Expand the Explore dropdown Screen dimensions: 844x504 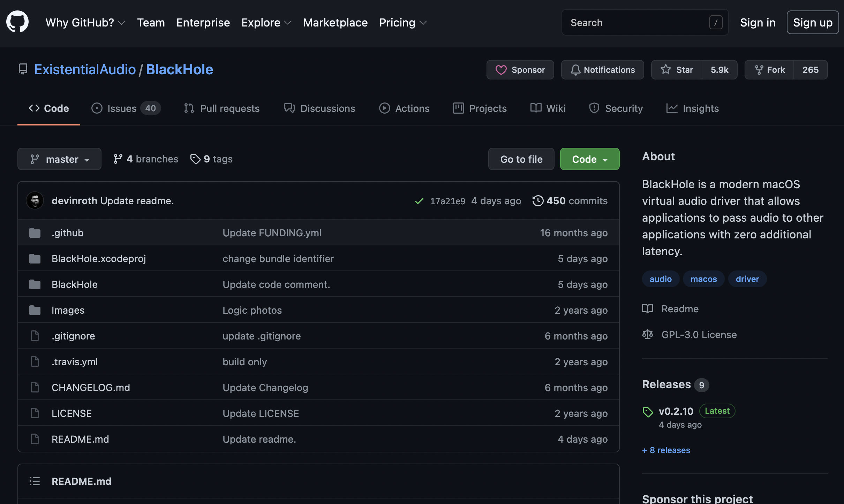click(x=266, y=22)
